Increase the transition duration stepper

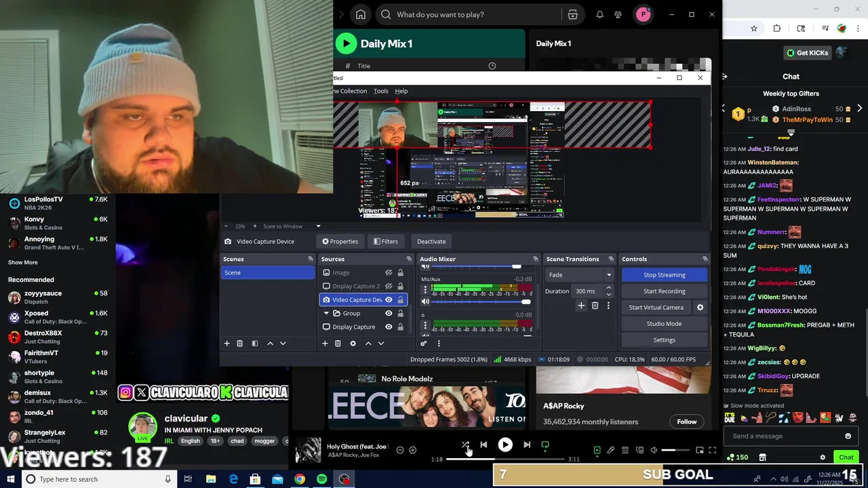[608, 287]
